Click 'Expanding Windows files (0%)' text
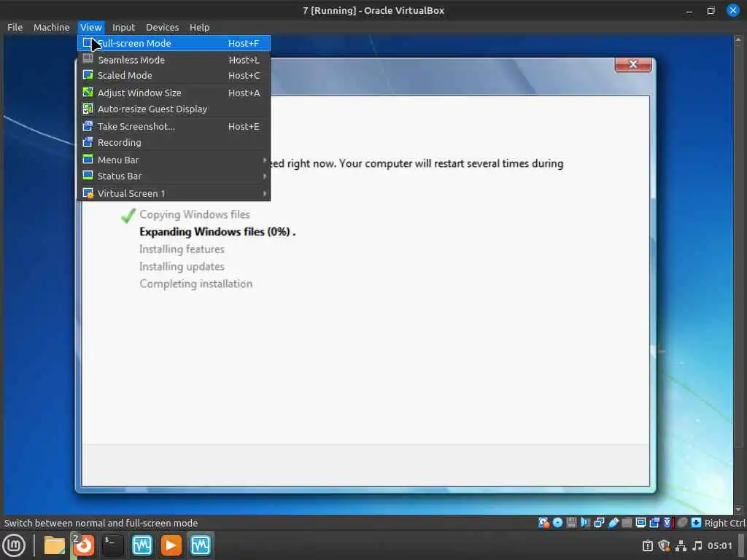 click(x=215, y=232)
